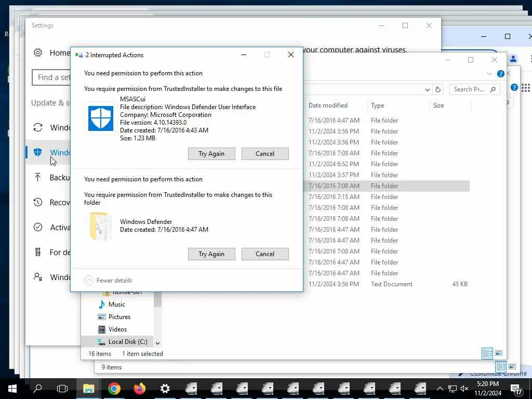Open the Backup arrow icon in Settings
The image size is (532, 399).
37,177
